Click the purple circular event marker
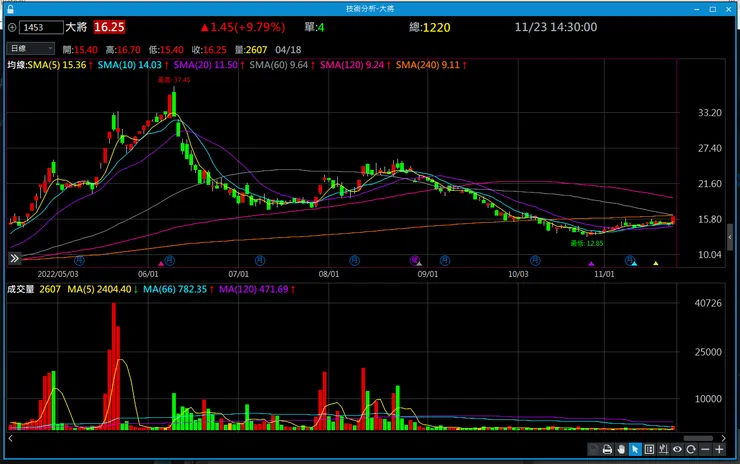Screen dimensions: 740x464 (414, 260)
